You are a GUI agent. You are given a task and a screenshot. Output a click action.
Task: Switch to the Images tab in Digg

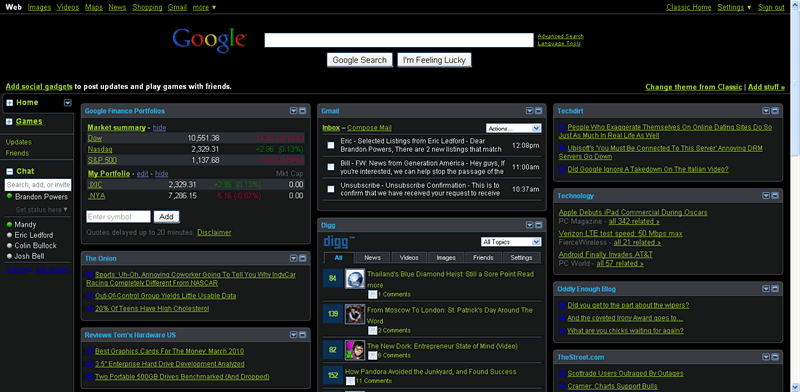(446, 258)
